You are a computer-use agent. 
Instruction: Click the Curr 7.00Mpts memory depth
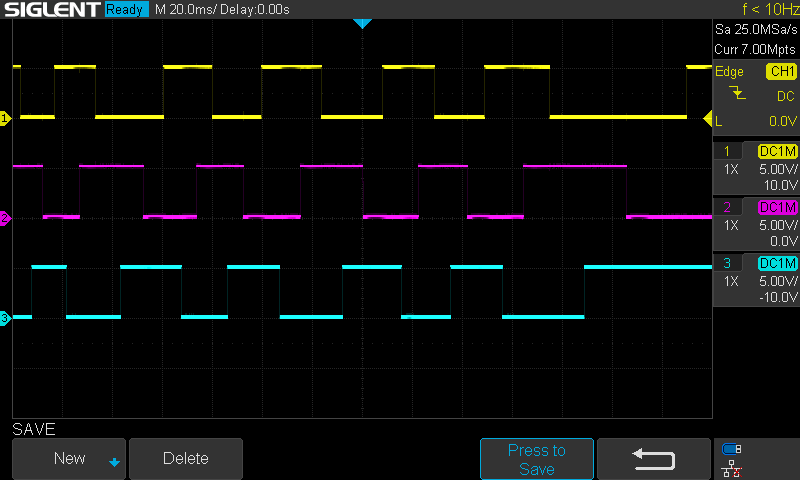tap(755, 49)
